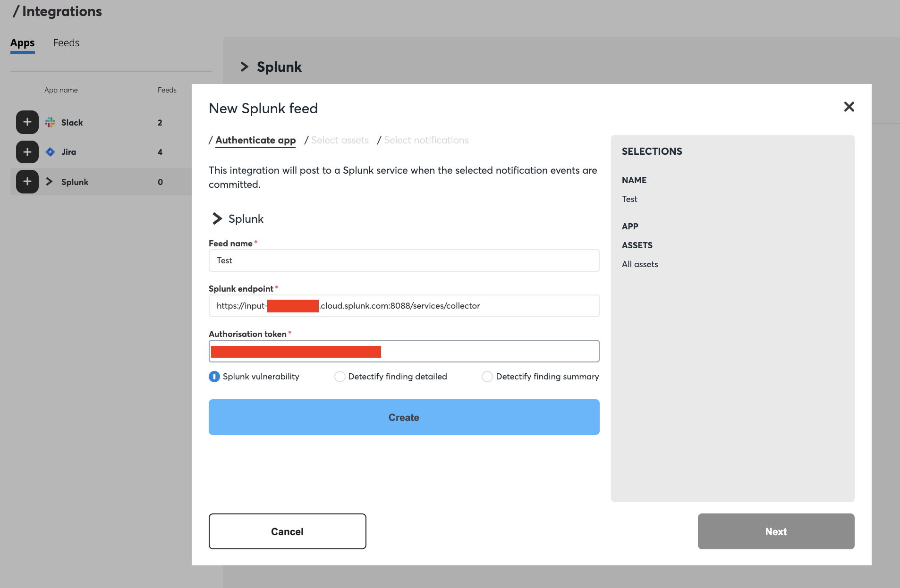Click the Authorisation token field
The image size is (900, 588).
click(404, 351)
